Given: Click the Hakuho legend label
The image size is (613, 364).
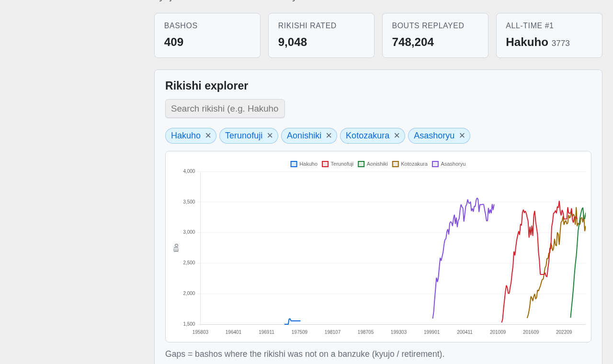Looking at the screenshot, I should click(x=308, y=164).
